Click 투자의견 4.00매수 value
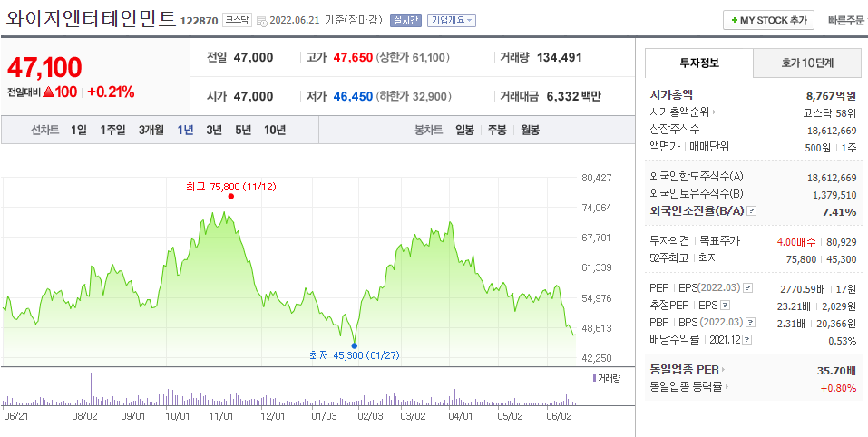The height and width of the screenshot is (437, 868). 796,241
